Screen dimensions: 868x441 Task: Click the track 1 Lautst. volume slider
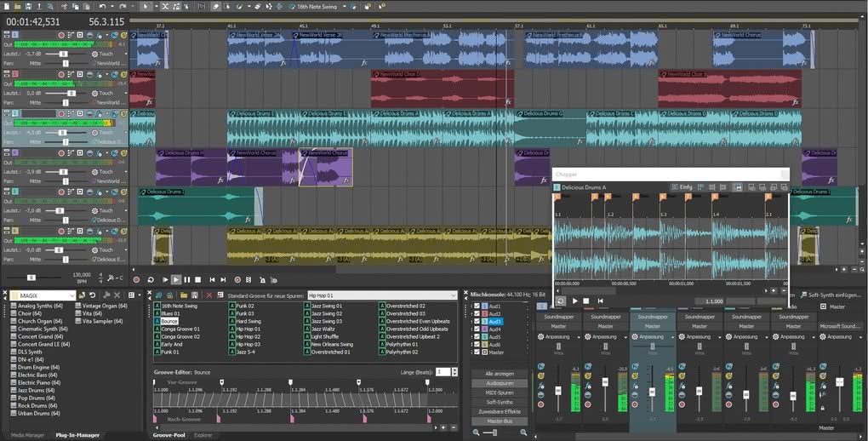(x=64, y=54)
